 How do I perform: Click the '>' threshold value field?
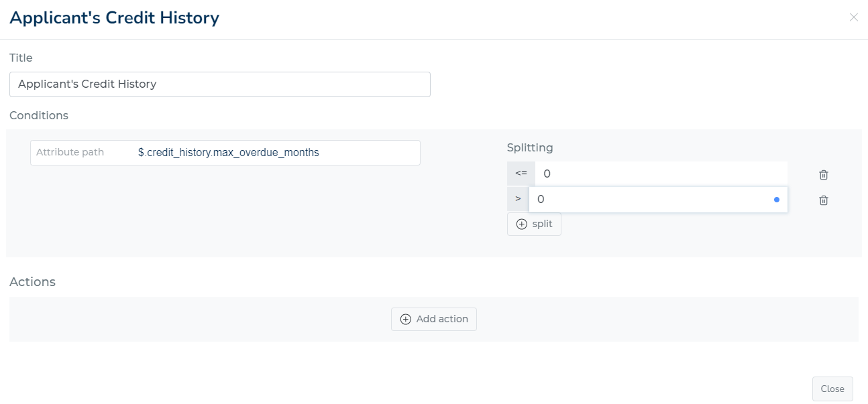[x=658, y=200]
